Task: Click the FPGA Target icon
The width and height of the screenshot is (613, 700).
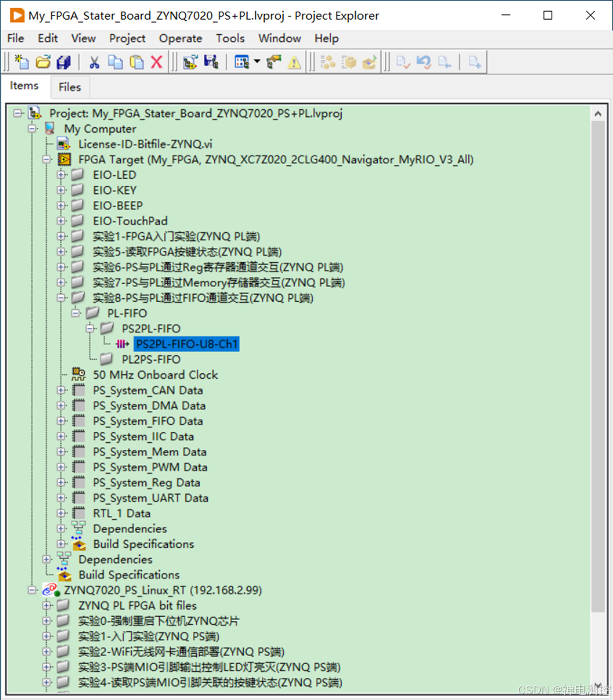Action: pos(64,159)
